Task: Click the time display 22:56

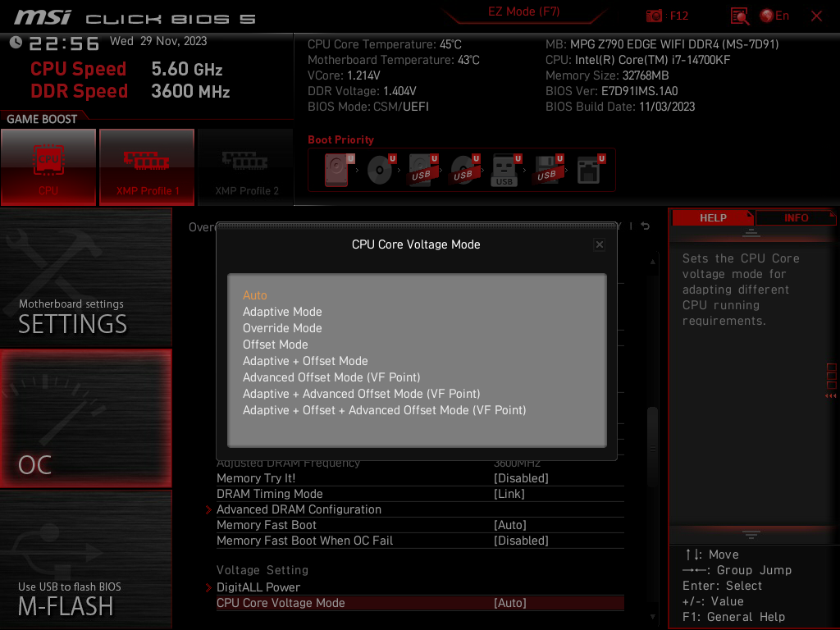Action: point(64,43)
